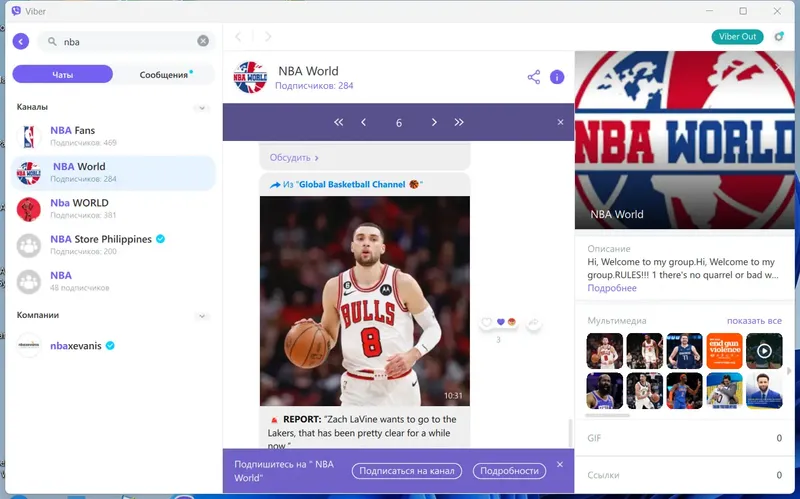
Task: Open the 'end gun violence' orange thumbnail
Action: [724, 351]
